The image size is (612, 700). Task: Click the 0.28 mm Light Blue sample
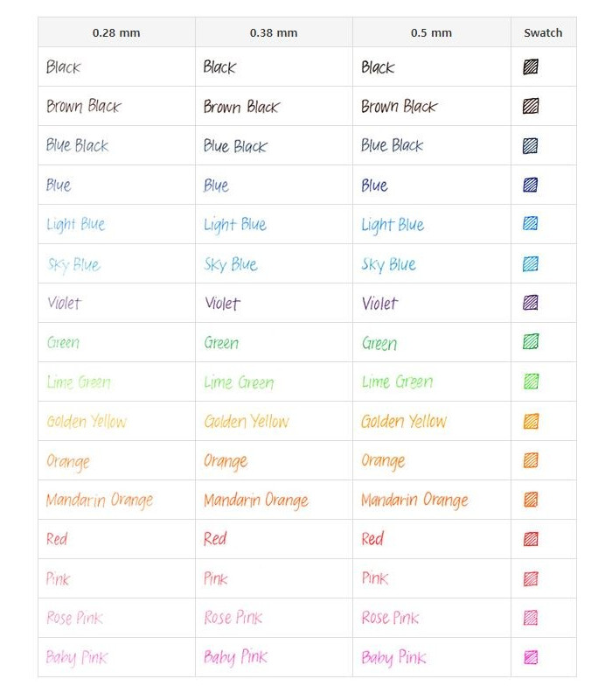(x=76, y=225)
